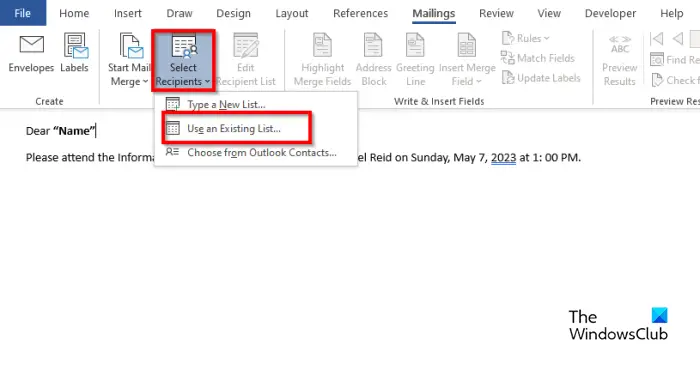
Task: Toggle Preview Results
Action: tap(619, 60)
